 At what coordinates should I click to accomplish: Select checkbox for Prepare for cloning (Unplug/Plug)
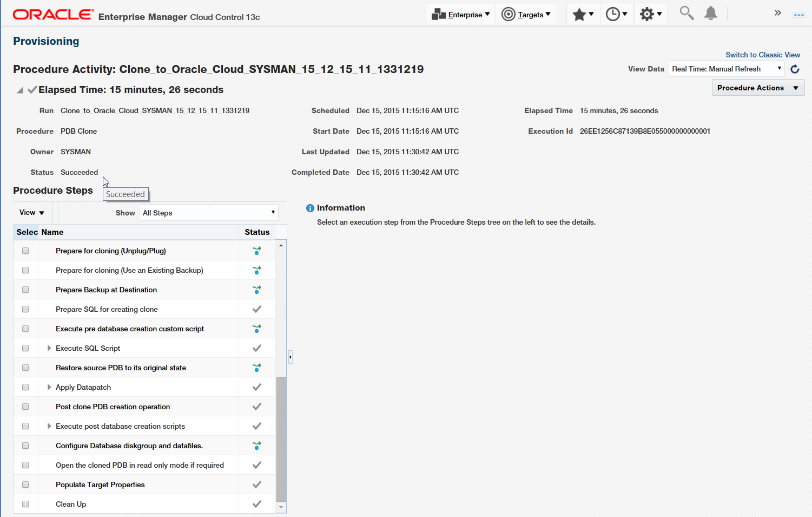(25, 251)
